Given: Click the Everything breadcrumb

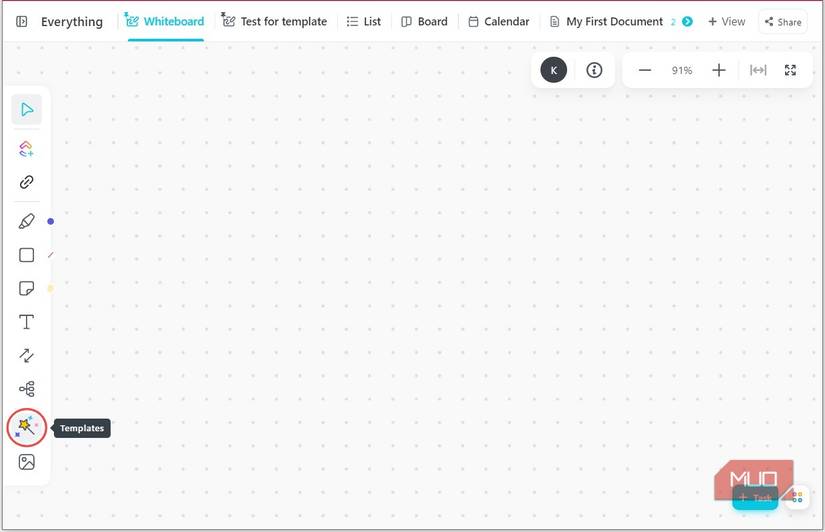Looking at the screenshot, I should tap(72, 22).
